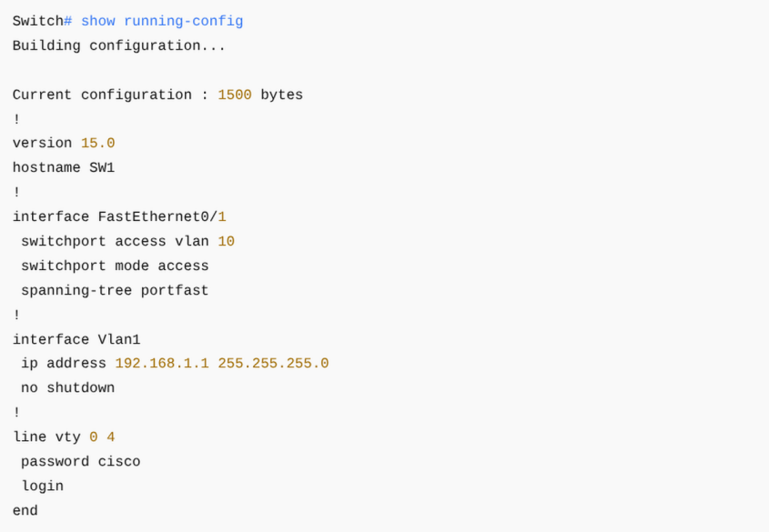Click the subnet mask '255.255.255.0'
Viewport: 769px width, 532px height.
(273, 364)
